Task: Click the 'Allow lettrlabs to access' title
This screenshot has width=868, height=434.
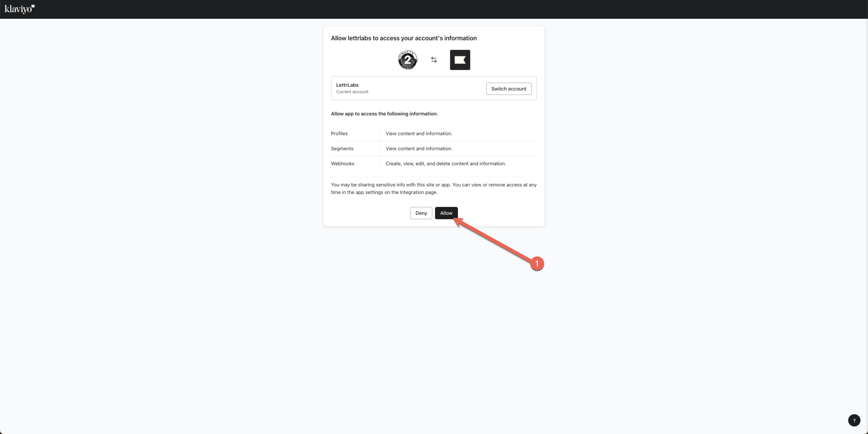Action: (404, 38)
